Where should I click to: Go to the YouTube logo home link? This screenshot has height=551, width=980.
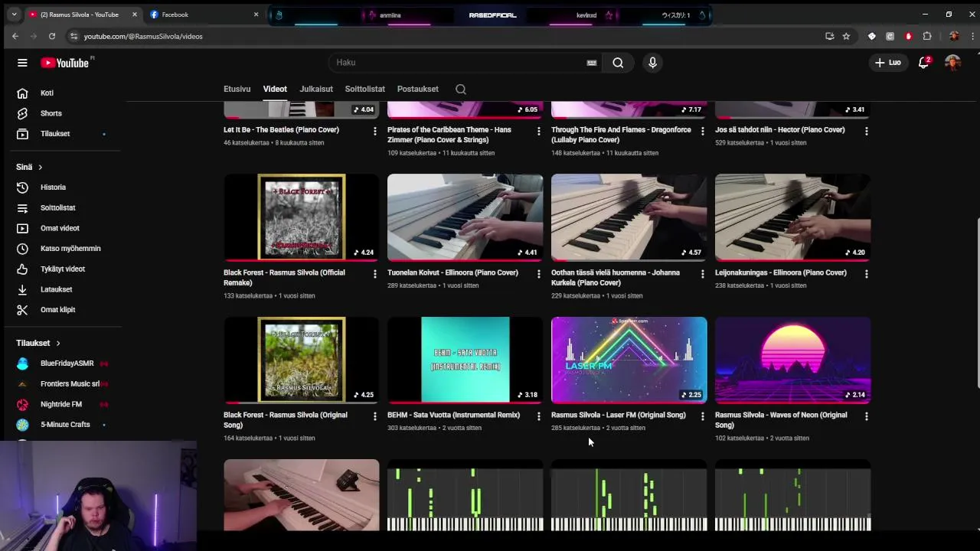pyautogui.click(x=66, y=63)
